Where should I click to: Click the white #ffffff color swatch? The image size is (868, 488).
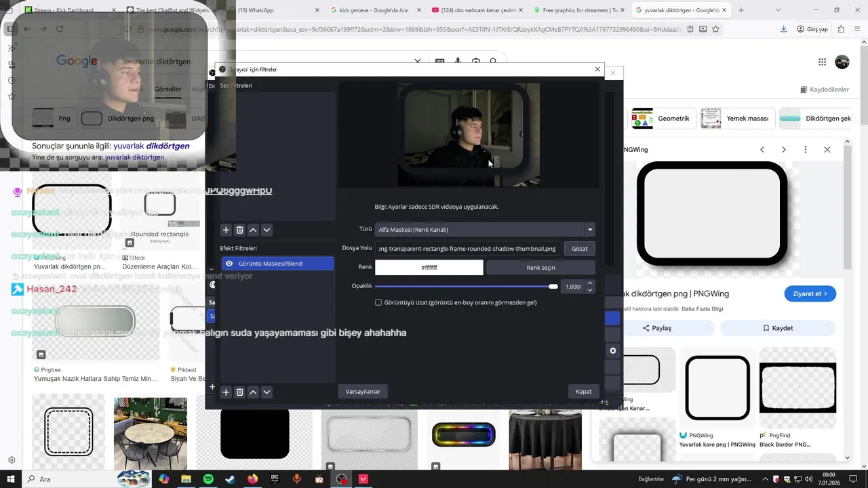click(429, 268)
